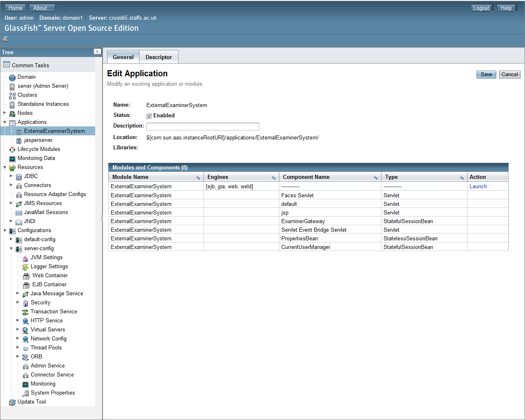Click the ExaminerGateway component cell
This screenshot has height=420, width=525.
click(330, 221)
